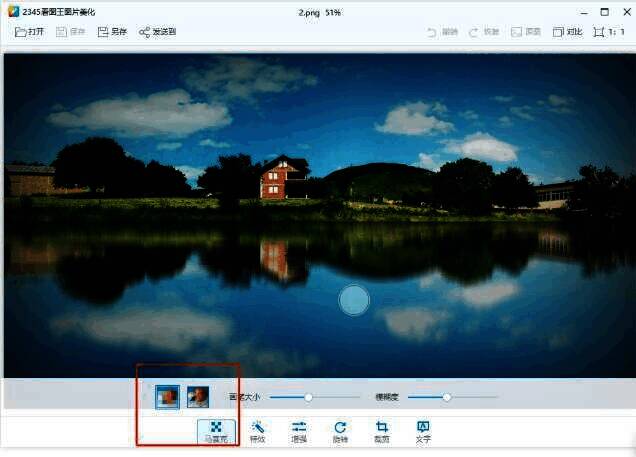Image resolution: width=636 pixels, height=457 pixels.
Task: Click the Original image (原图) button
Action: (529, 32)
